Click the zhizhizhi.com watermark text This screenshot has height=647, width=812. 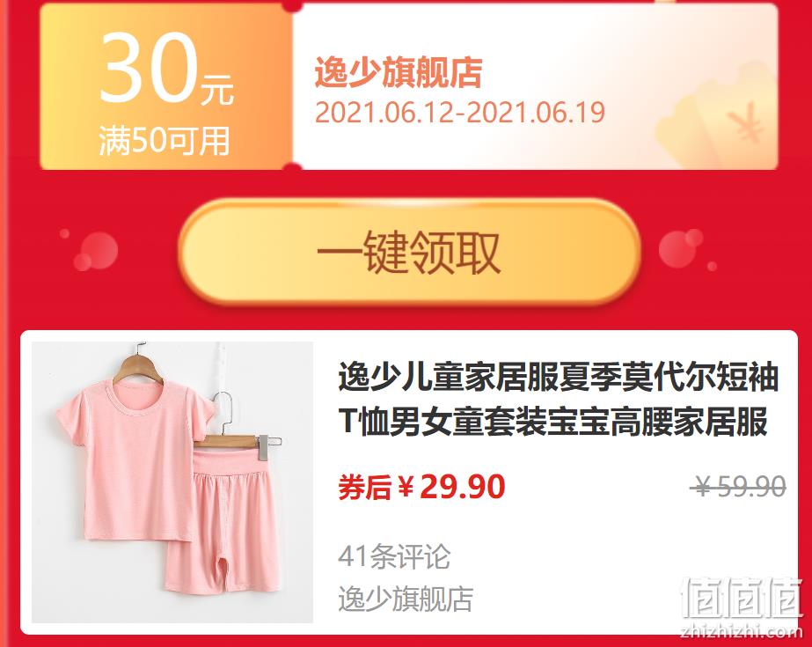(742, 631)
